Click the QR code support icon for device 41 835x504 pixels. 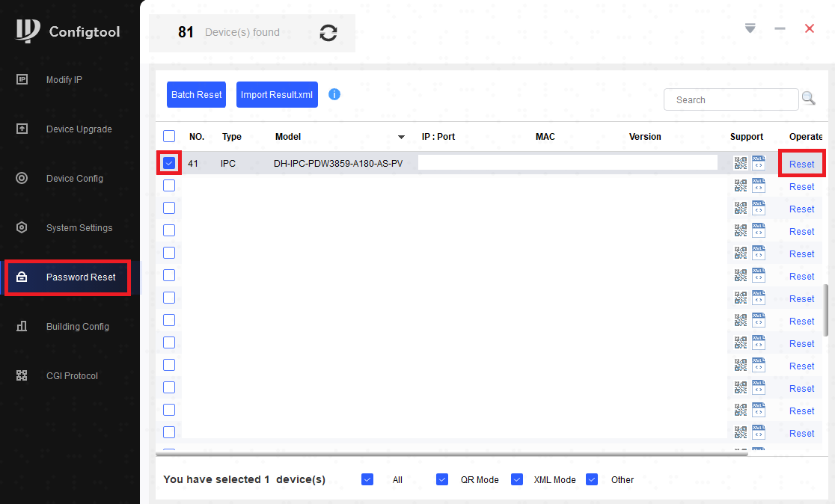tap(740, 163)
